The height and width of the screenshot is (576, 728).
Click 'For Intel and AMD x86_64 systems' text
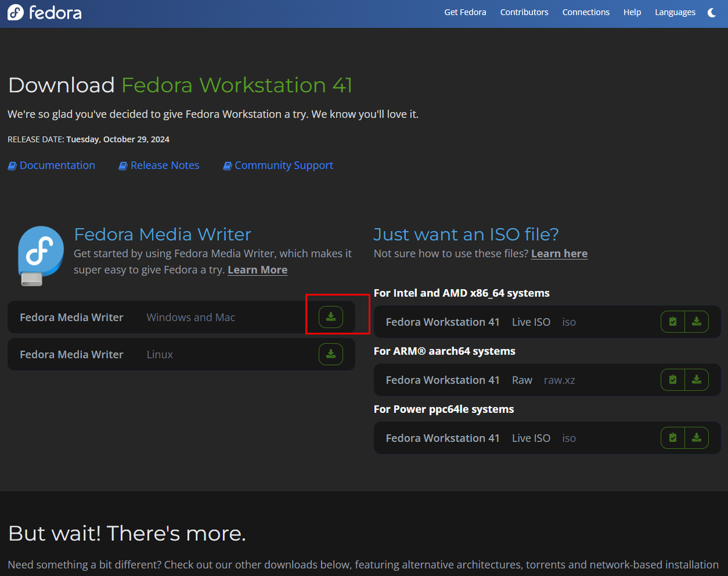pos(462,293)
